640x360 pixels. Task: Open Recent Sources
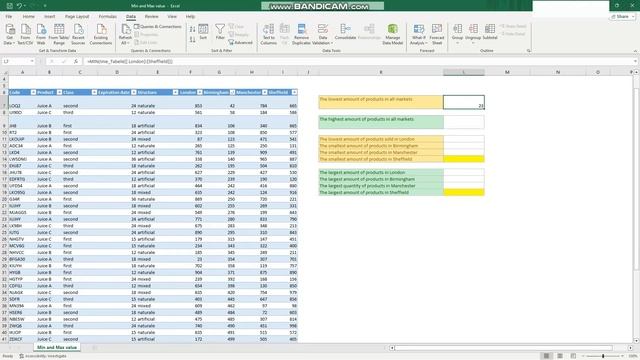coord(78,34)
